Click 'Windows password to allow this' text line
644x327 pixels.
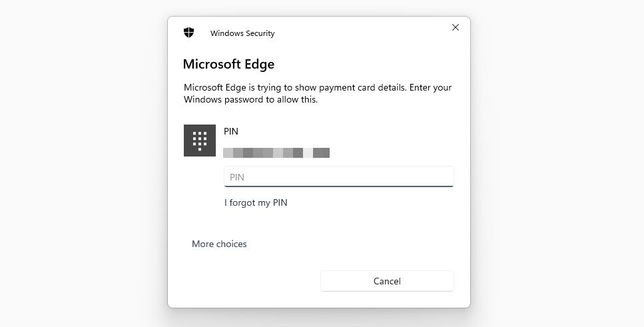[x=250, y=100]
